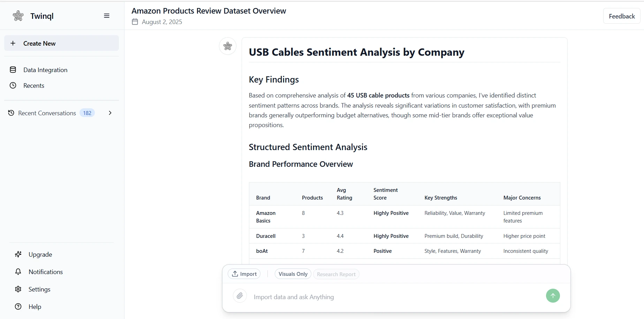Viewport: 644px width, 319px height.
Task: Enable Visuals Only mode
Action: click(293, 274)
